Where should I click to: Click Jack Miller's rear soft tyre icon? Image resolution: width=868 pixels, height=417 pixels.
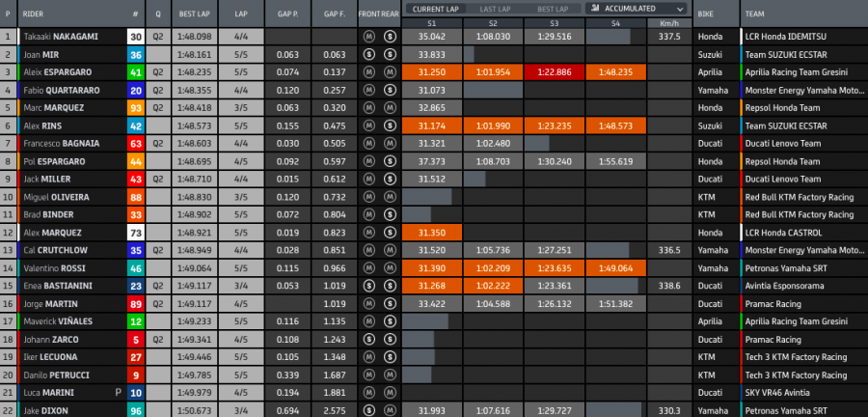[x=390, y=179]
